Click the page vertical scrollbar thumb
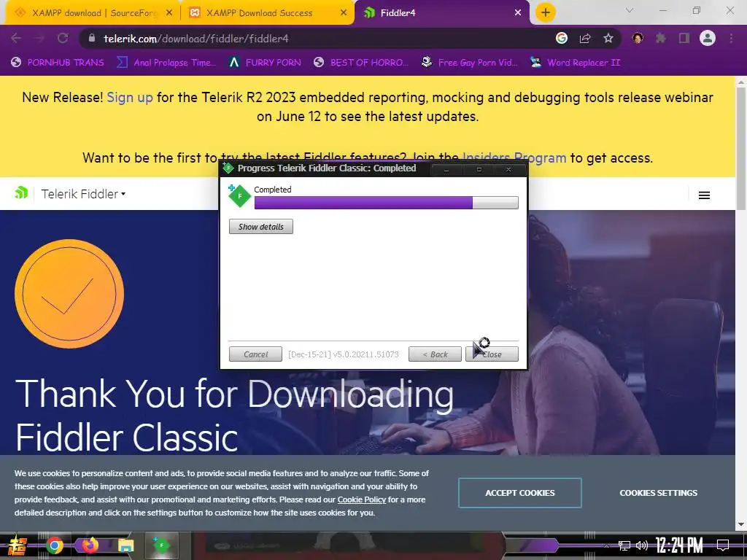Viewport: 747px width, 560px height. [x=741, y=147]
